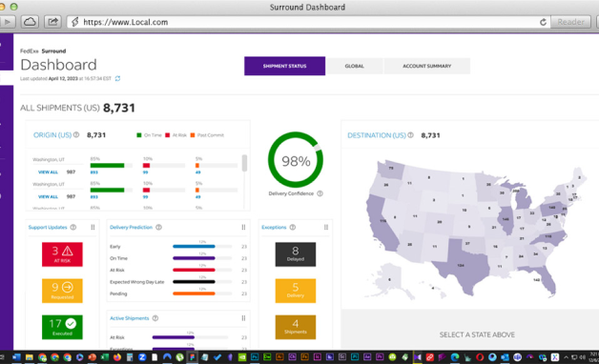Click the Exceptions info icon

click(x=293, y=227)
